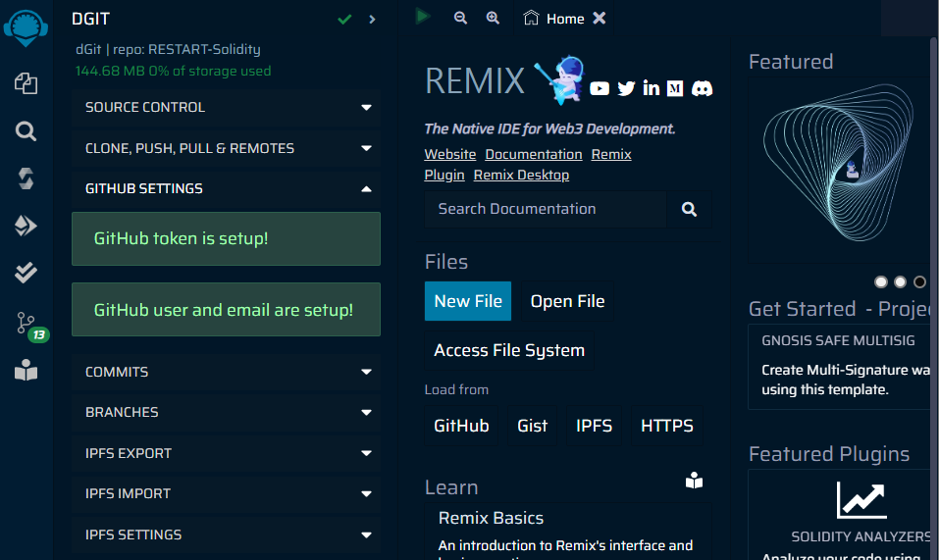Open Remix YouTube channel icon
Viewport: 939px width, 560px height.
coord(600,88)
